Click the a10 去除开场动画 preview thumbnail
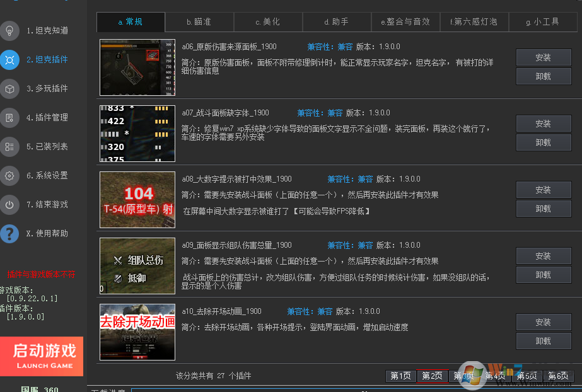Screen dimensions: 582x392 [x=137, y=332]
